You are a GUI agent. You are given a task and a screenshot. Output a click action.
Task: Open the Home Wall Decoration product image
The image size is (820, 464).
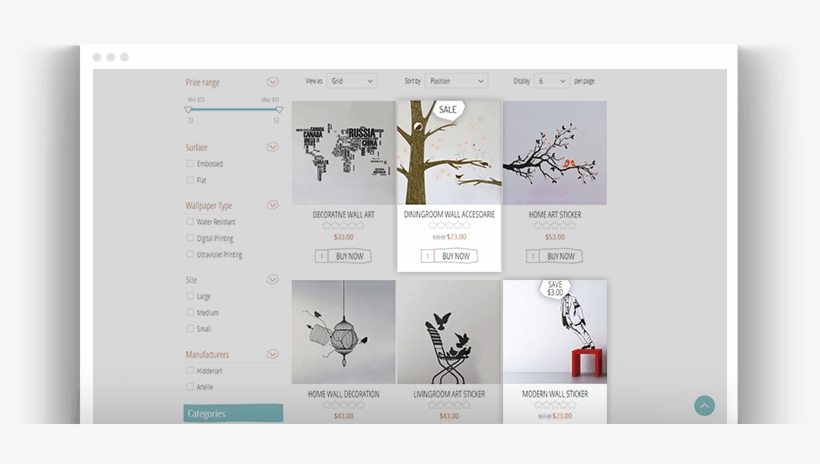coord(344,332)
